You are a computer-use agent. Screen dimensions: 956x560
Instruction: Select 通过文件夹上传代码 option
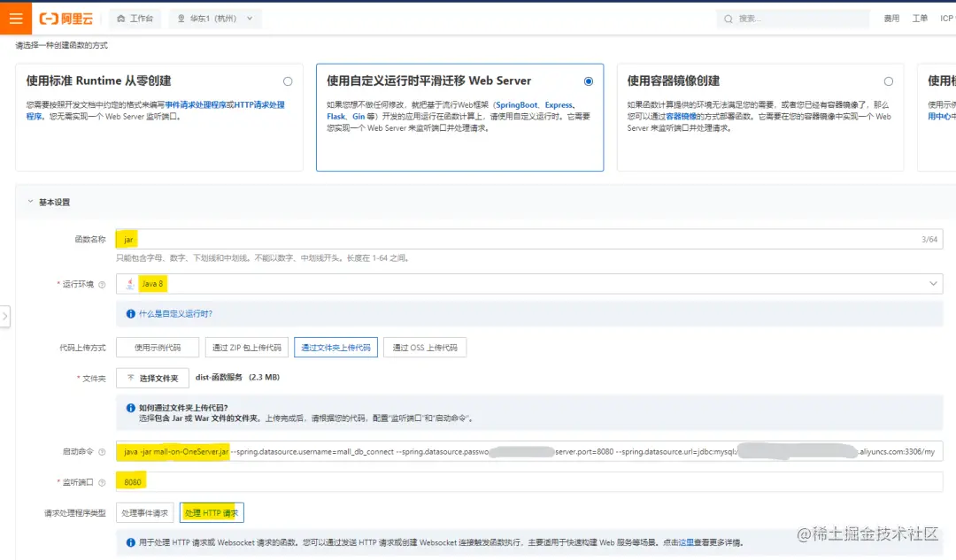pyautogui.click(x=335, y=348)
